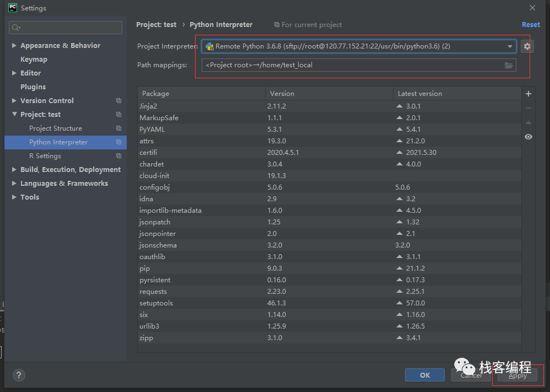Click the PyCharm logo in title bar

13,8
